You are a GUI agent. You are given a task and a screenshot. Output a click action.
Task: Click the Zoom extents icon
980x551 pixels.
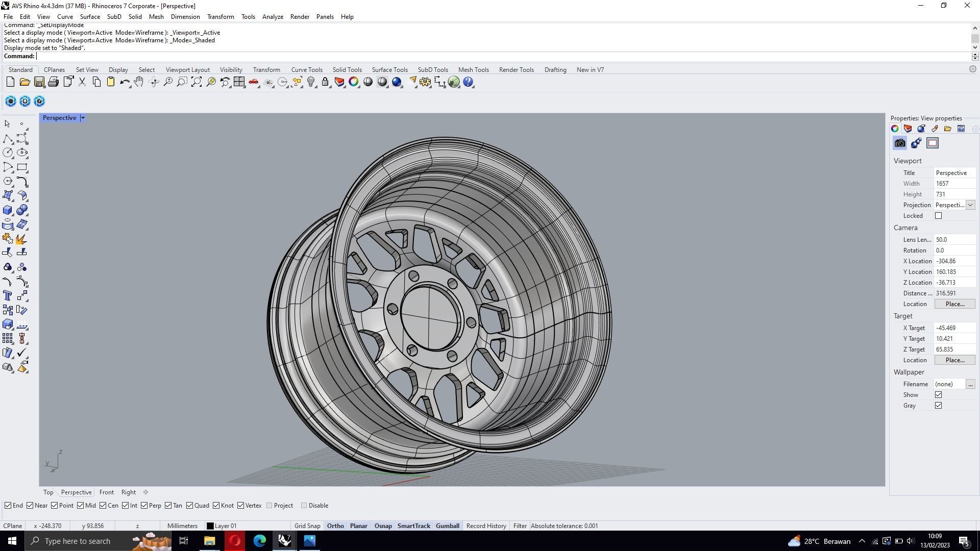196,82
